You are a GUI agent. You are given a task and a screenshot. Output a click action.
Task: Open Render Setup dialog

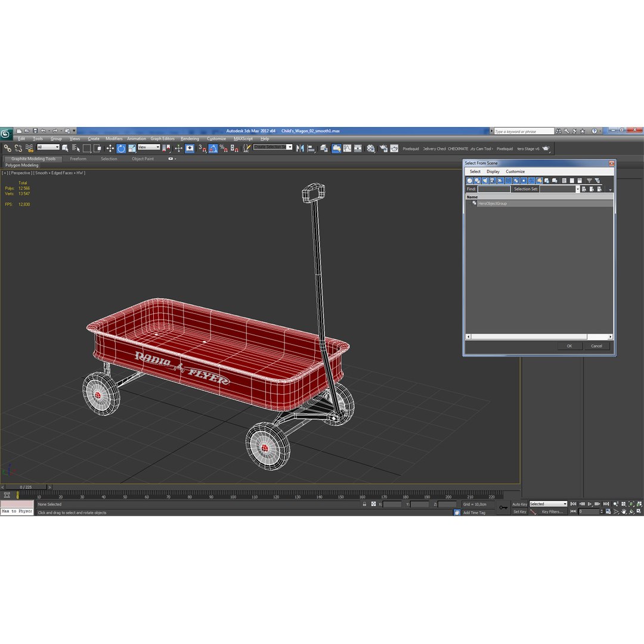tap(383, 148)
